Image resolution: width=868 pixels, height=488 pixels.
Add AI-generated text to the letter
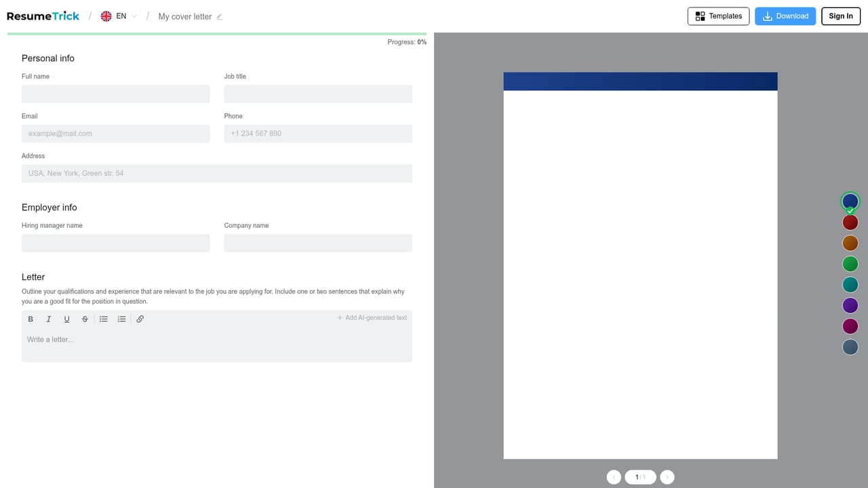coord(372,318)
